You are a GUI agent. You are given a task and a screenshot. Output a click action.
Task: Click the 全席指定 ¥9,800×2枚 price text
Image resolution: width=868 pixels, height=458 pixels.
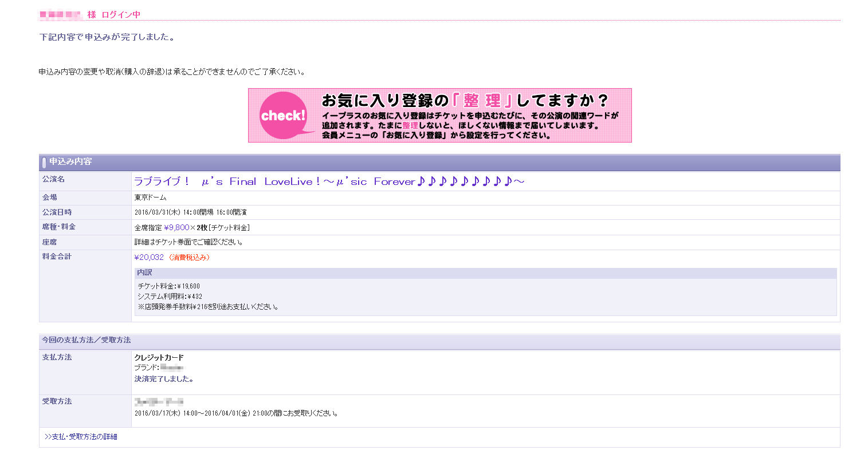click(x=192, y=227)
